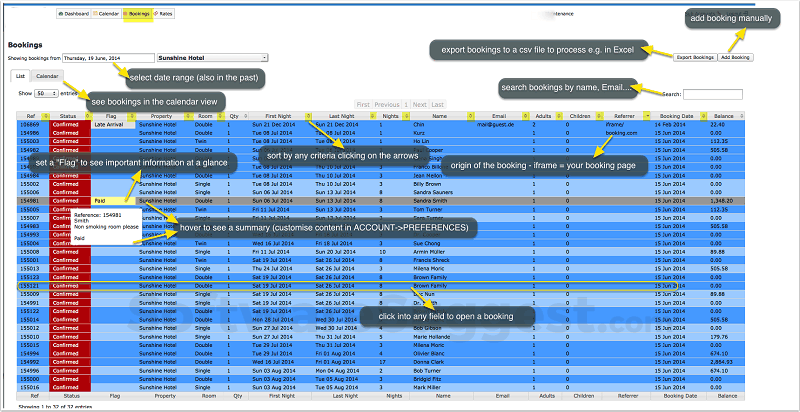The image size is (800, 412).
Task: Sort by the Name column arrow
Action: point(470,116)
